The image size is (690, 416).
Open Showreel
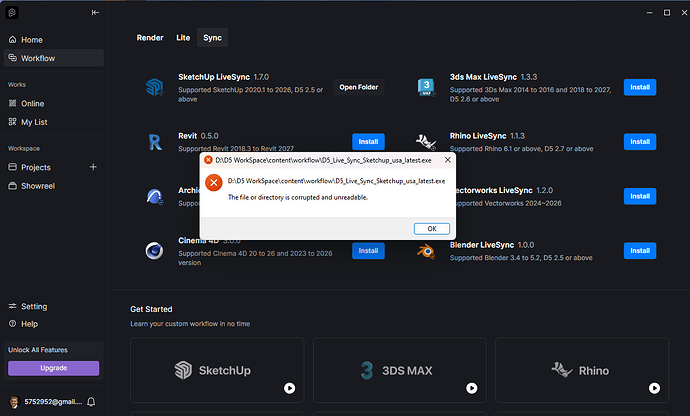coord(54,186)
